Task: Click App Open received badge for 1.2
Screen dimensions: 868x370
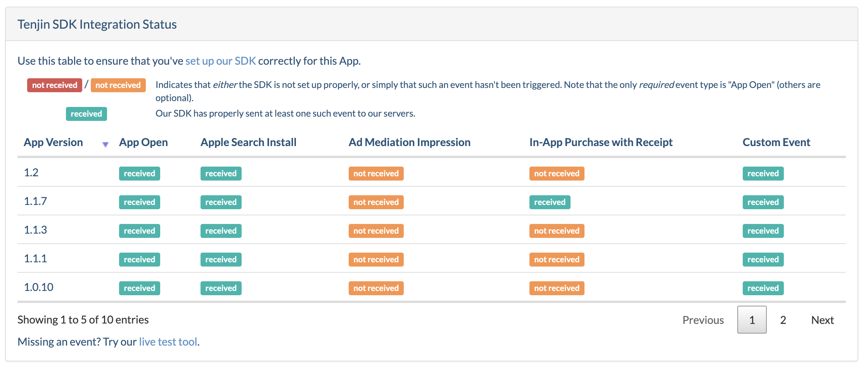Action: [x=140, y=174]
